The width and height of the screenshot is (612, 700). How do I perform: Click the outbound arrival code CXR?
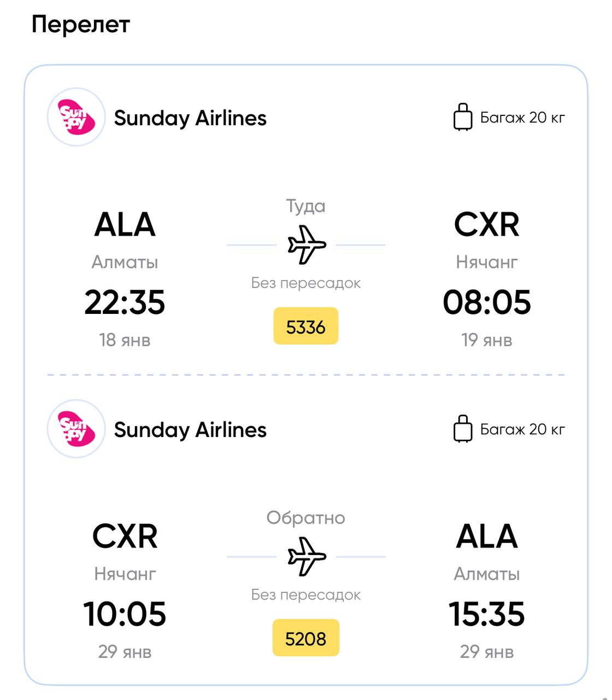pyautogui.click(x=487, y=225)
